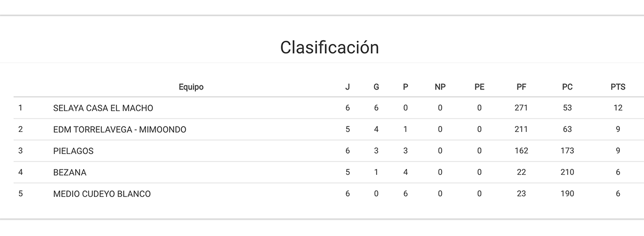Click the NP column header

coord(440,87)
